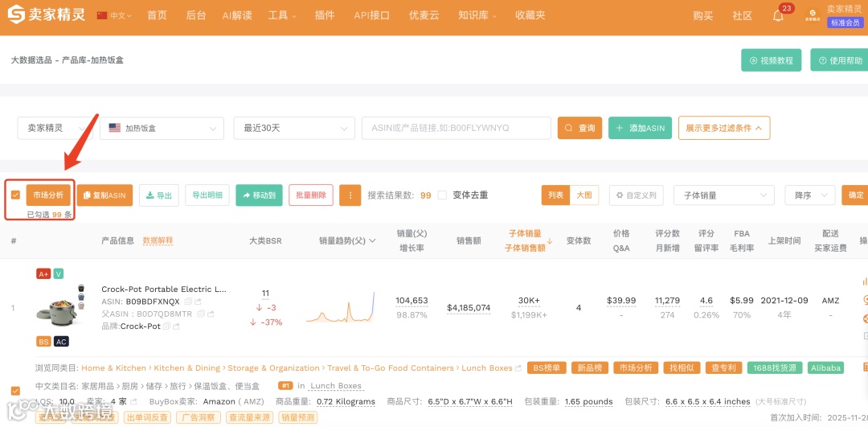
Task: Click the 添加ASIN button
Action: click(x=641, y=128)
